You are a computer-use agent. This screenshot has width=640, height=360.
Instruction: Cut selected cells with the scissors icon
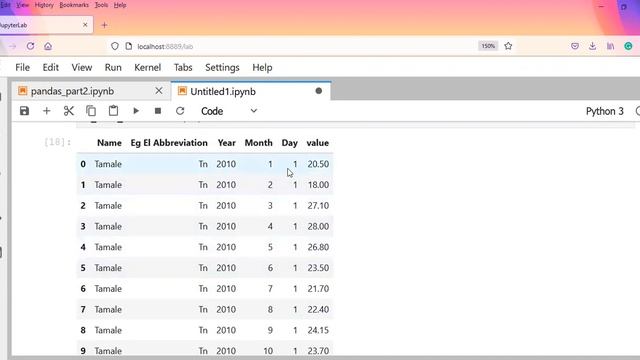[x=69, y=111]
